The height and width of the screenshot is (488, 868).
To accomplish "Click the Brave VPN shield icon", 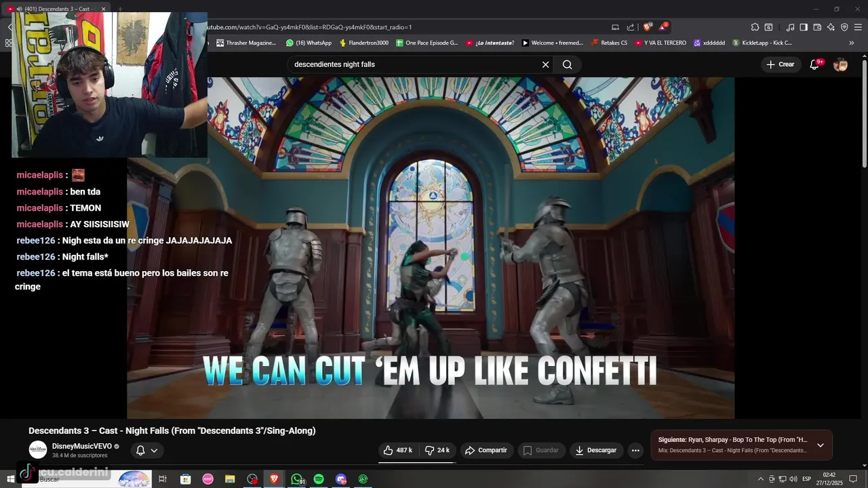I will click(844, 27).
